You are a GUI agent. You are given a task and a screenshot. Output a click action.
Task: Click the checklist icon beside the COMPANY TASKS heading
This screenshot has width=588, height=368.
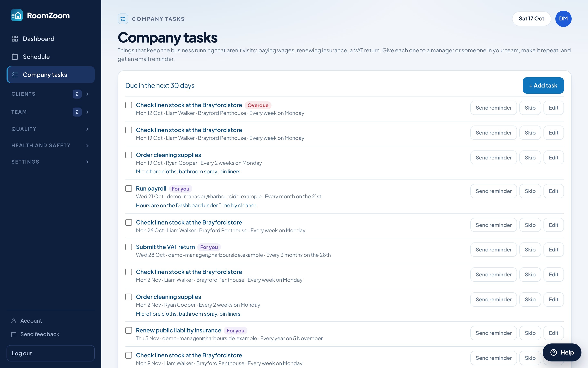[x=123, y=19]
